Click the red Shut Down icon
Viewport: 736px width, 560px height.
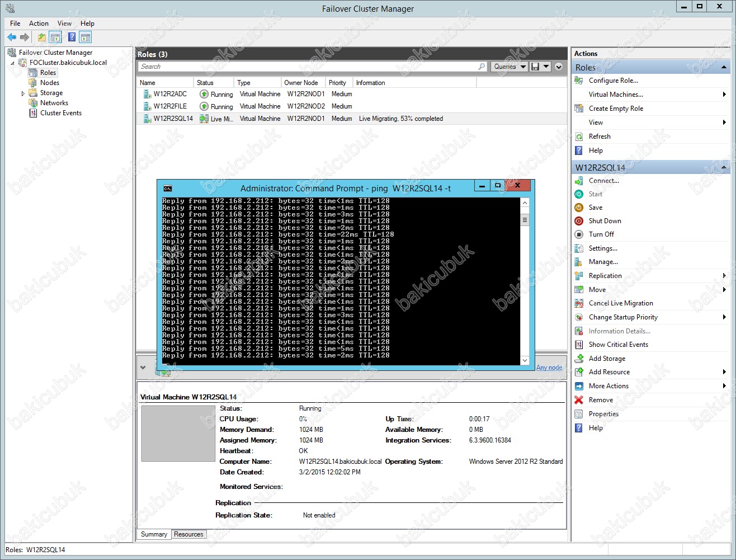point(579,221)
